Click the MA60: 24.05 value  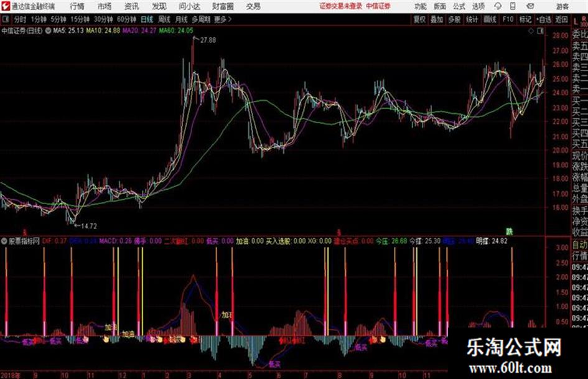[176, 30]
